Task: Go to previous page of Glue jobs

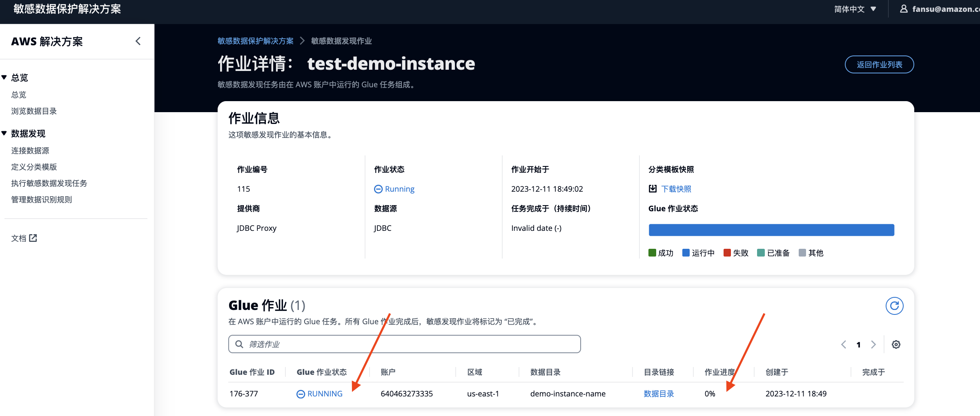Action: tap(844, 345)
